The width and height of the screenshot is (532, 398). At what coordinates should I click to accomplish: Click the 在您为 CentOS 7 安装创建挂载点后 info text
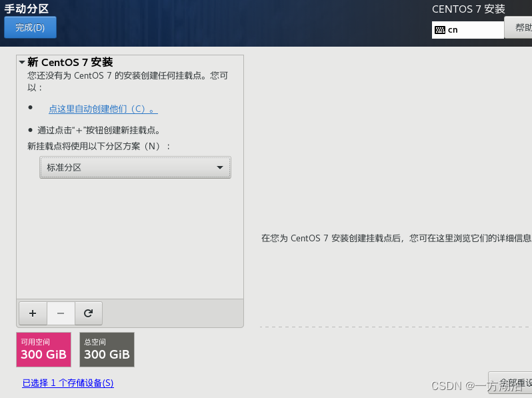point(396,238)
